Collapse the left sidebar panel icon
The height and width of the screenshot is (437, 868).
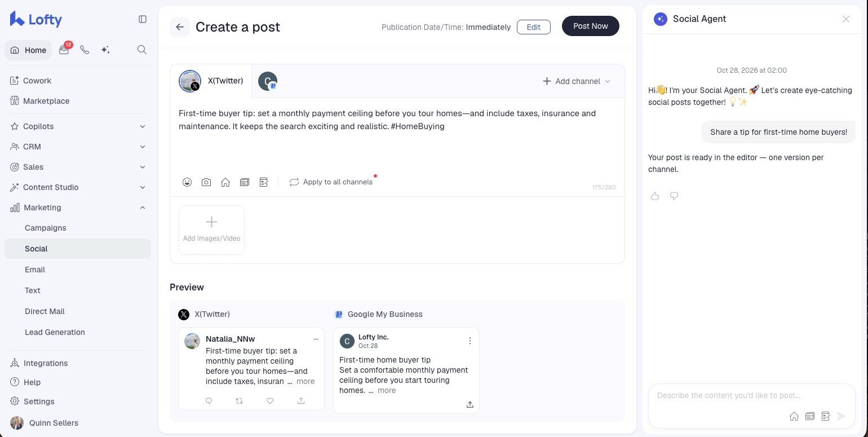tap(143, 19)
